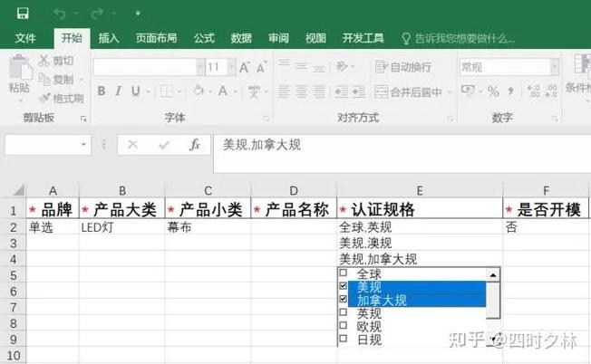Click the text orientation icon

[x=342, y=66]
